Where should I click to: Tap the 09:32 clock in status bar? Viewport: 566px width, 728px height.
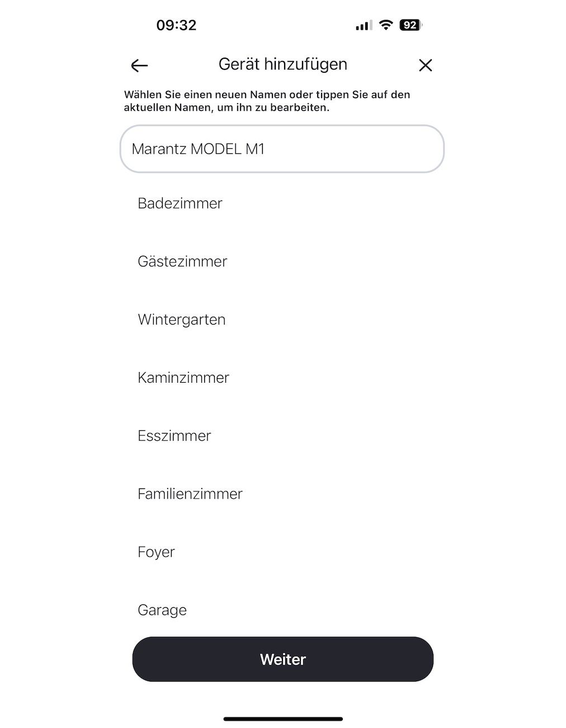(176, 25)
